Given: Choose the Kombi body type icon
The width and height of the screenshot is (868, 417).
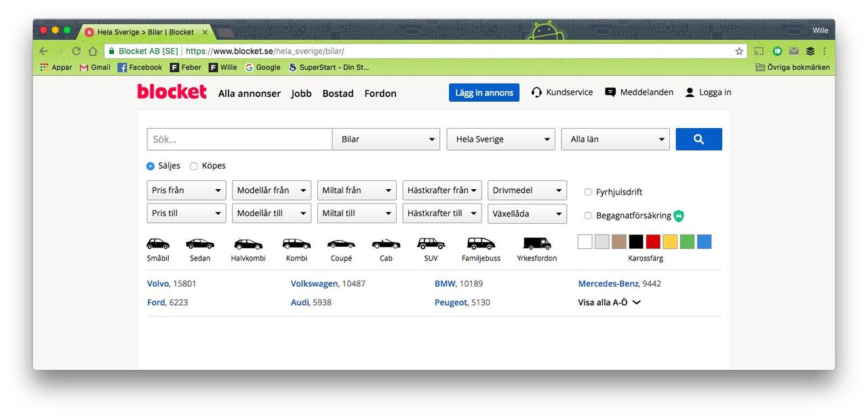Looking at the screenshot, I should tap(296, 243).
